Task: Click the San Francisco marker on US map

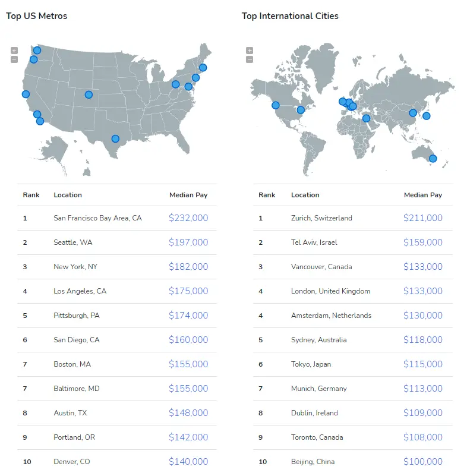Action: pyautogui.click(x=26, y=94)
